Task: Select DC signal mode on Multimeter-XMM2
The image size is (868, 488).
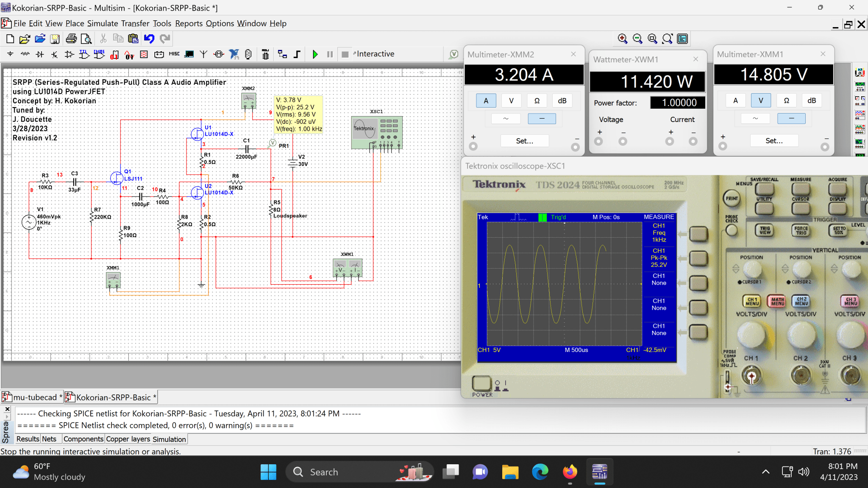Action: pos(542,119)
